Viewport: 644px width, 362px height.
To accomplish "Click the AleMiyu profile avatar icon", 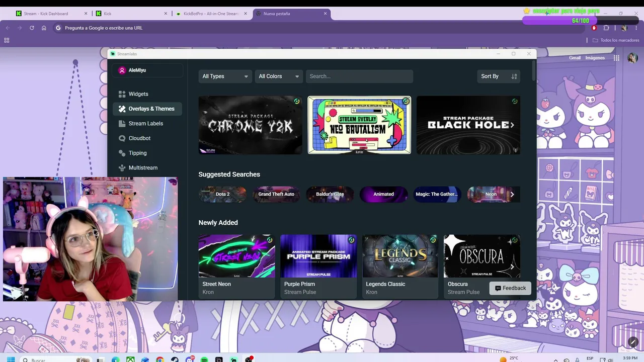I will click(x=122, y=70).
